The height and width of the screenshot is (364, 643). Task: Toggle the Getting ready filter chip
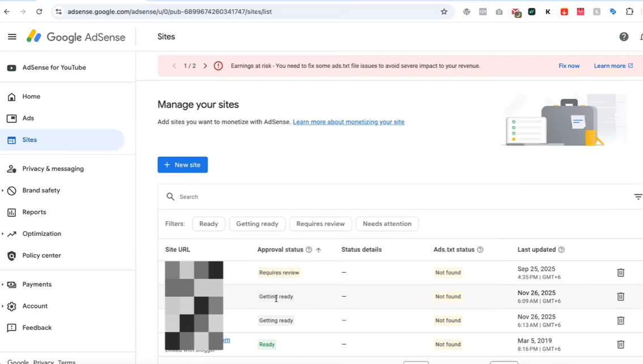257,224
